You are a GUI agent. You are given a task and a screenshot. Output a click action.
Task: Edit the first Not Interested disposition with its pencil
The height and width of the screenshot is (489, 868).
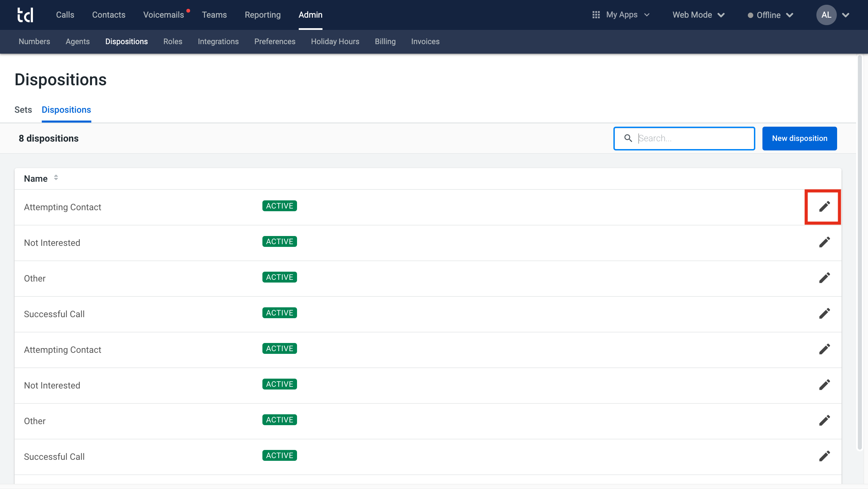click(824, 242)
